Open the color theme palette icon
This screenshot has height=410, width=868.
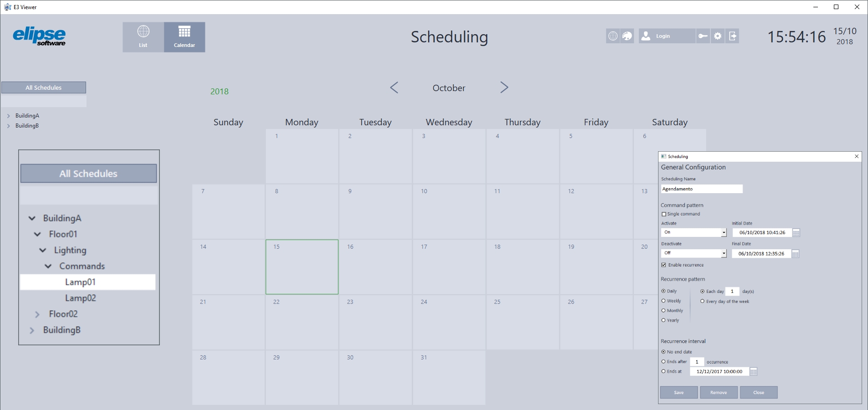tap(627, 36)
